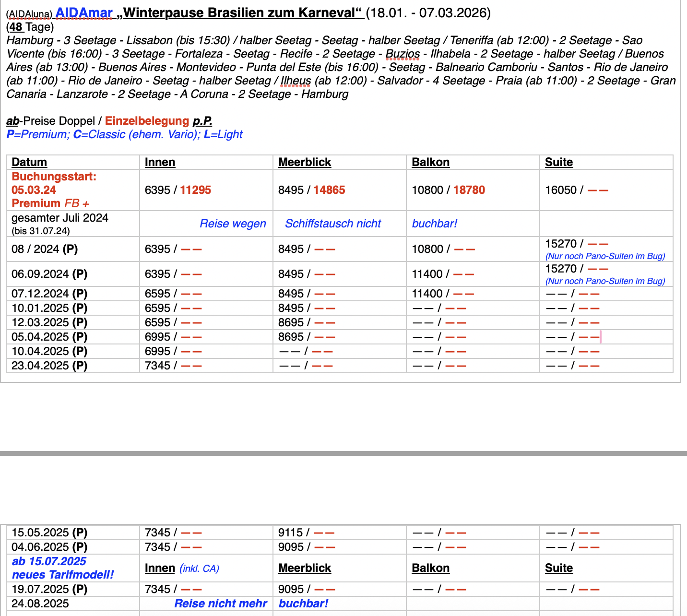Click the Suite header in the Datum header row
The width and height of the screenshot is (687, 616).
[559, 162]
